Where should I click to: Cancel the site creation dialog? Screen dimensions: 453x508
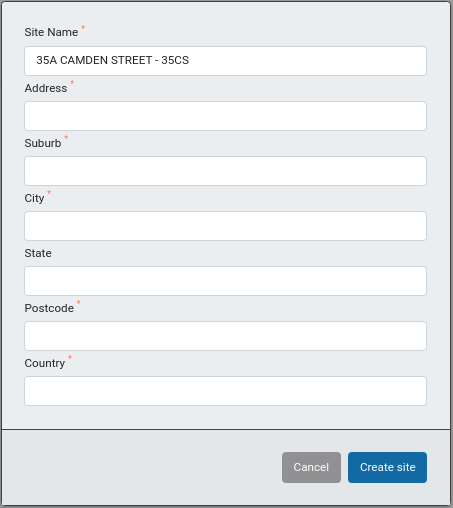click(x=311, y=467)
